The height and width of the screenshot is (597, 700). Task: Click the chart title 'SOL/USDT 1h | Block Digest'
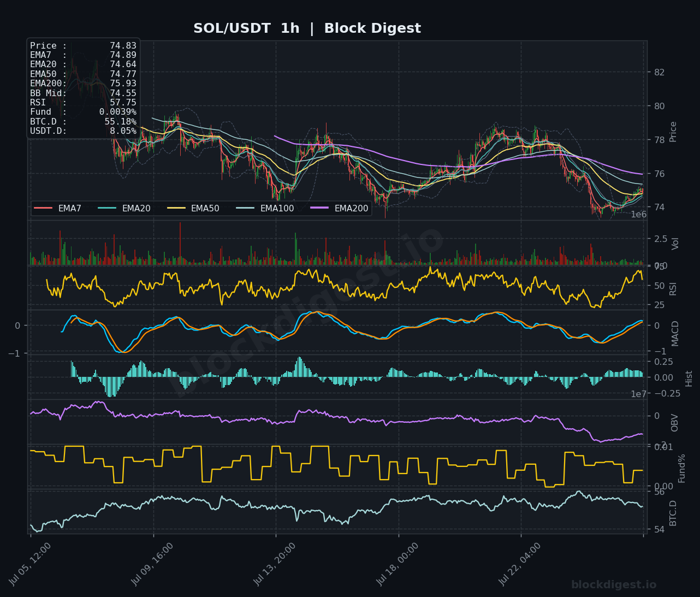[x=307, y=28]
